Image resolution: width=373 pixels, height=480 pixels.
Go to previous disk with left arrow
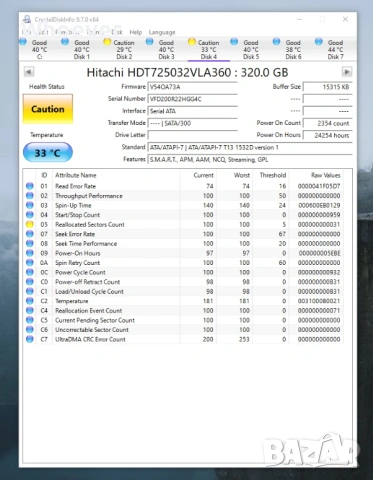(x=29, y=72)
